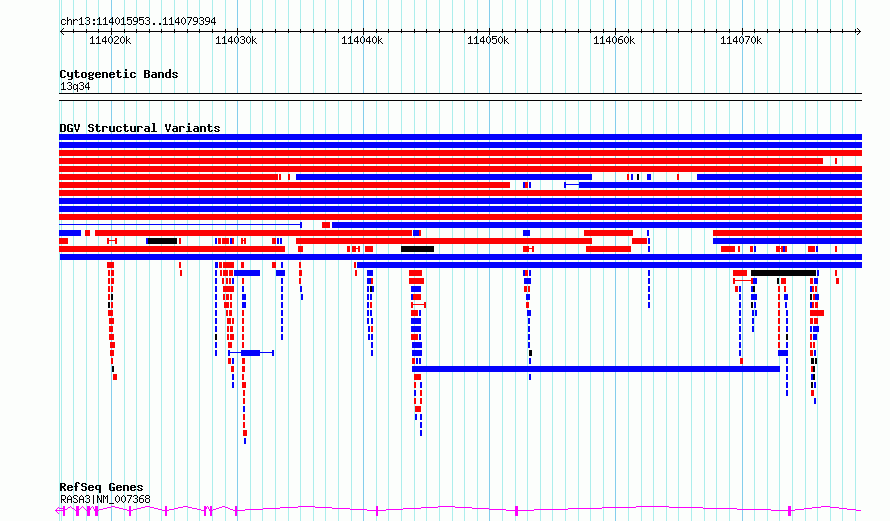Select the RASA3|NM_007368 gene label
Viewport: 890px width, 521px height.
click(105, 499)
